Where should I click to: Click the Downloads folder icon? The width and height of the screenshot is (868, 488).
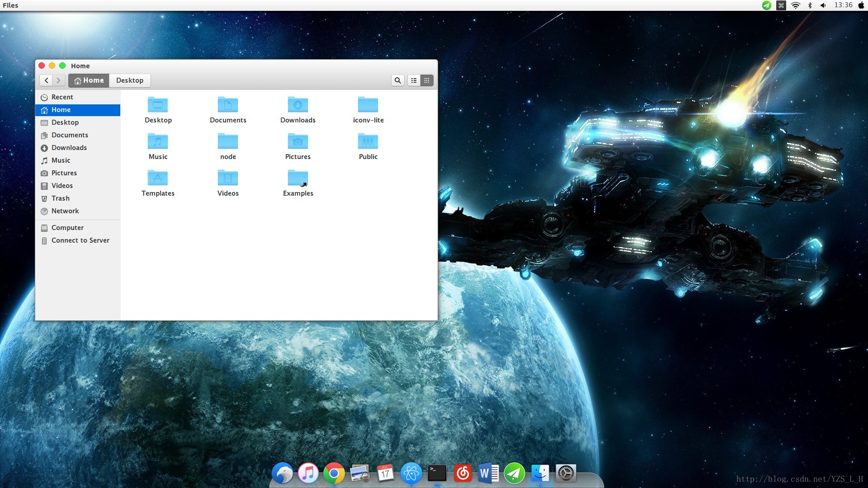click(297, 105)
